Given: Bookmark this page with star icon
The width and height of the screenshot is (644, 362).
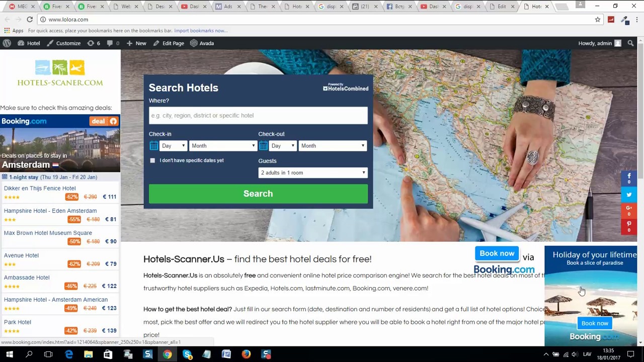Looking at the screenshot, I should click(598, 20).
